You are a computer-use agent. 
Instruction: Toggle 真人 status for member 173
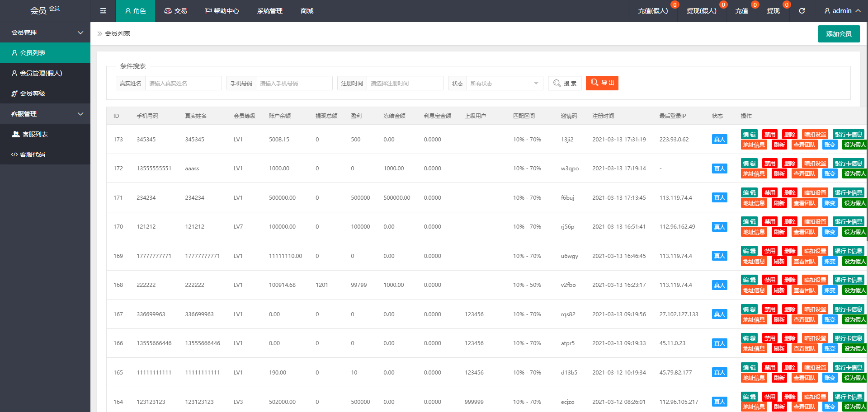click(719, 140)
